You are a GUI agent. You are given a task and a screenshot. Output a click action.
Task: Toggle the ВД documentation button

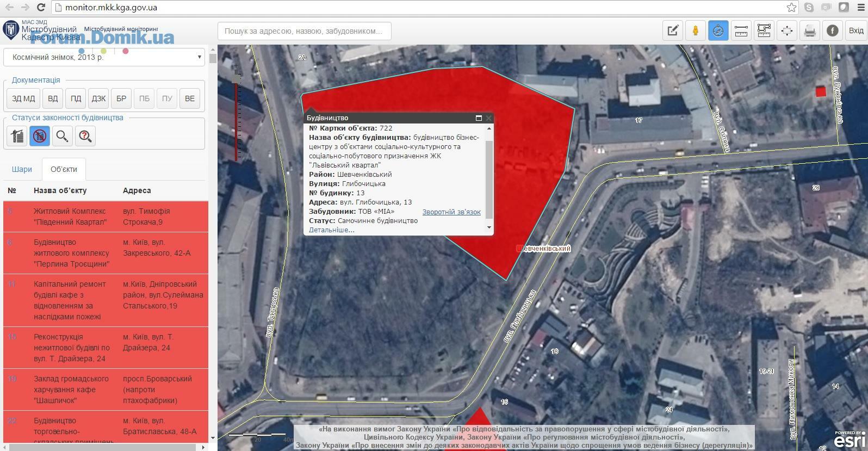(x=53, y=98)
